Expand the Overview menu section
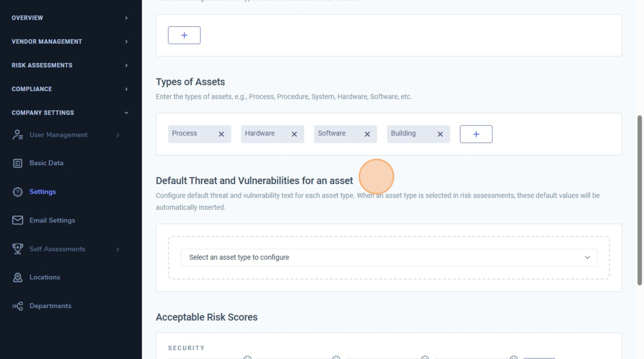 coord(68,18)
